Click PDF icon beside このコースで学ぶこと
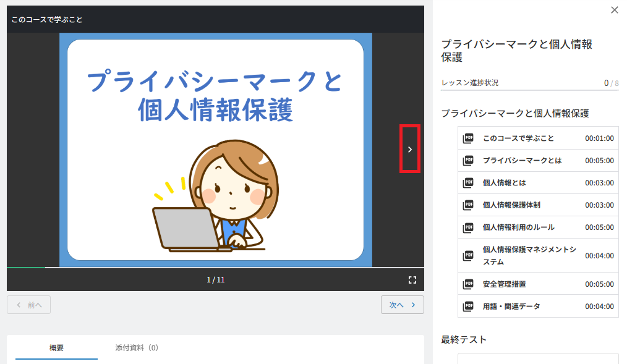The image size is (627, 364). point(468,138)
